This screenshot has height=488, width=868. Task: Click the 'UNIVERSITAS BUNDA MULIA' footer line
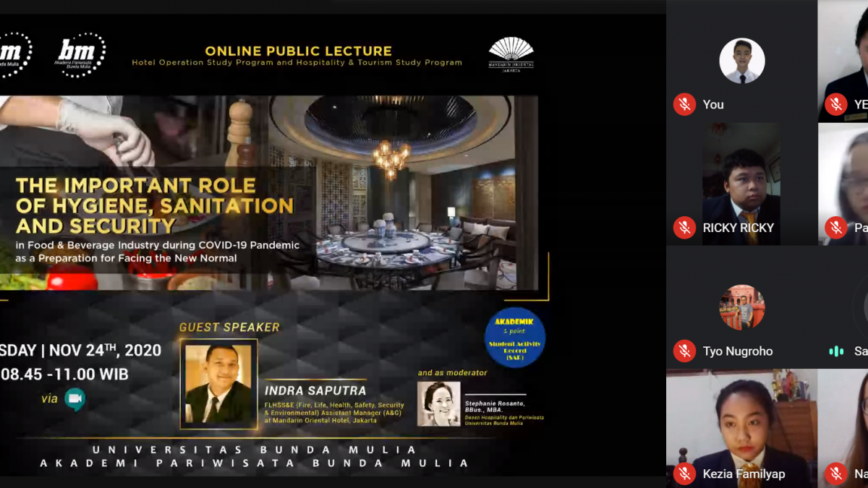[255, 450]
